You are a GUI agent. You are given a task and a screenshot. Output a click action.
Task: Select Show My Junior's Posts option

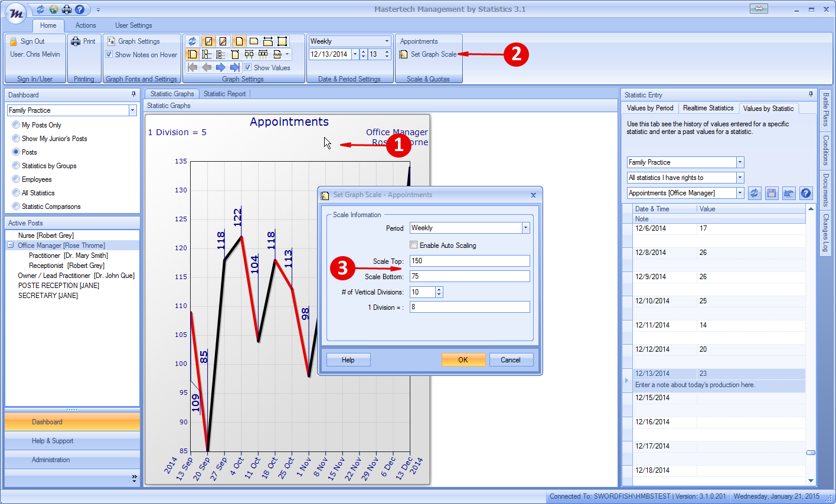click(x=16, y=139)
